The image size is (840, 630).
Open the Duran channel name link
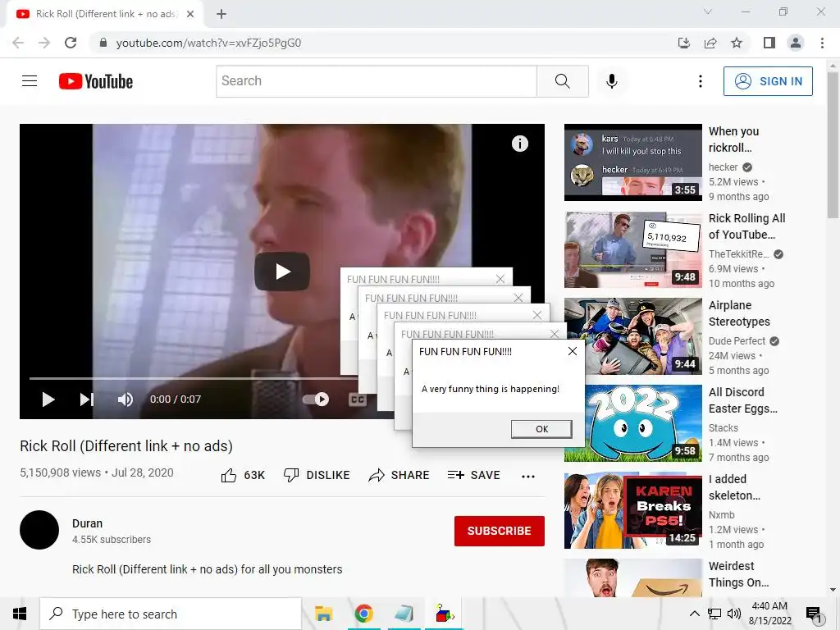click(x=87, y=523)
